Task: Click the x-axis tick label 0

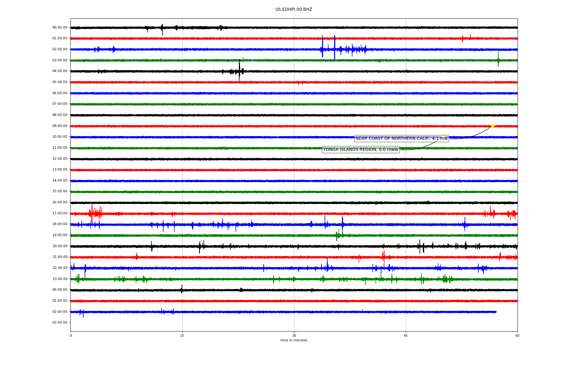Action: pyautogui.click(x=71, y=335)
